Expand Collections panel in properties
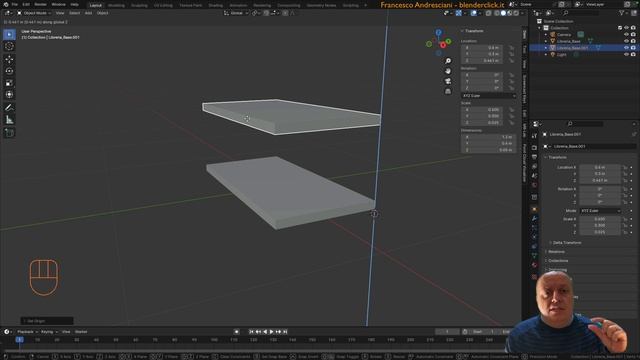 pyautogui.click(x=558, y=260)
